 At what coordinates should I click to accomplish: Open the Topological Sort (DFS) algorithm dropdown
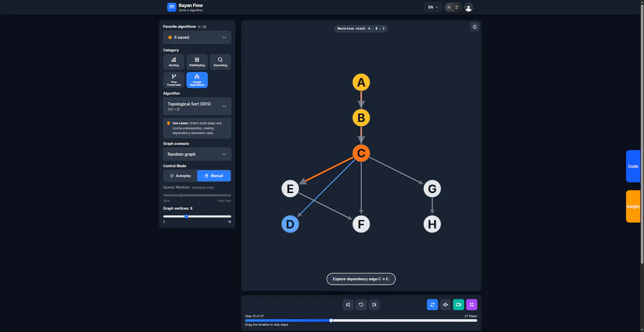pos(197,106)
